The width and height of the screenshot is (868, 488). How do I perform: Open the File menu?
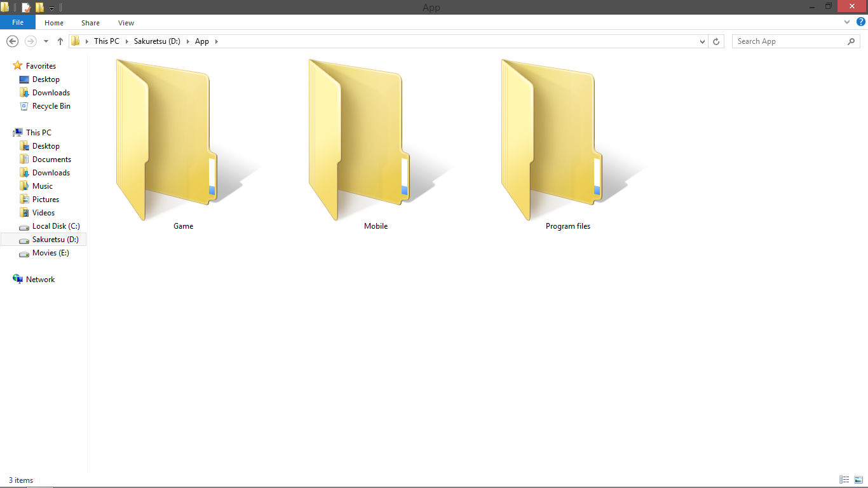pos(17,22)
